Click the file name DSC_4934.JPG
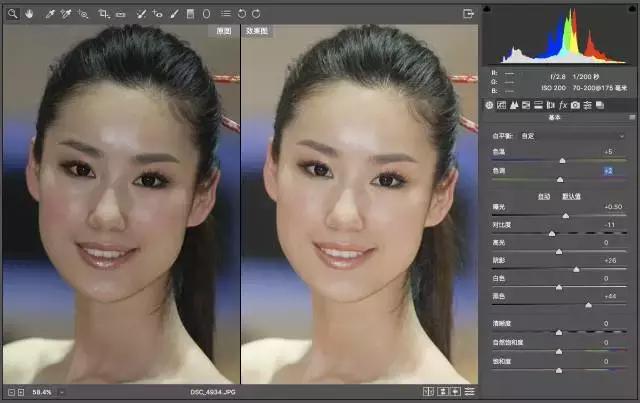Image resolution: width=640 pixels, height=403 pixels. coord(213,392)
